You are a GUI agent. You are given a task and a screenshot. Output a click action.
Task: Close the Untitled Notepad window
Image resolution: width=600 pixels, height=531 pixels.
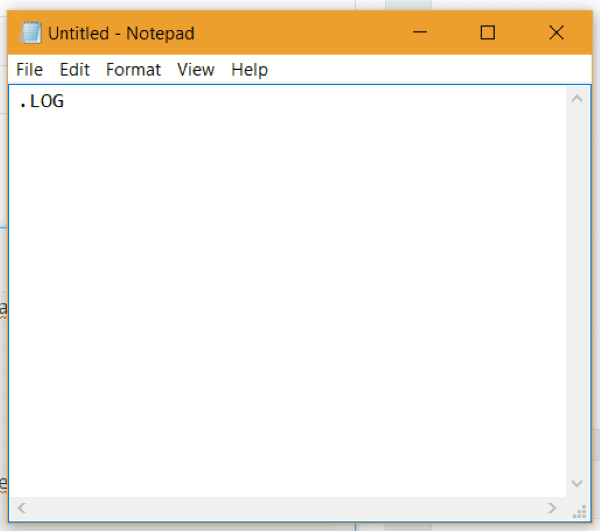(556, 33)
